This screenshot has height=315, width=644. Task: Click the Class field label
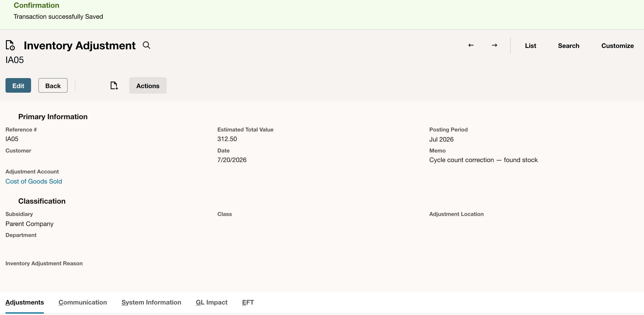coord(224,214)
